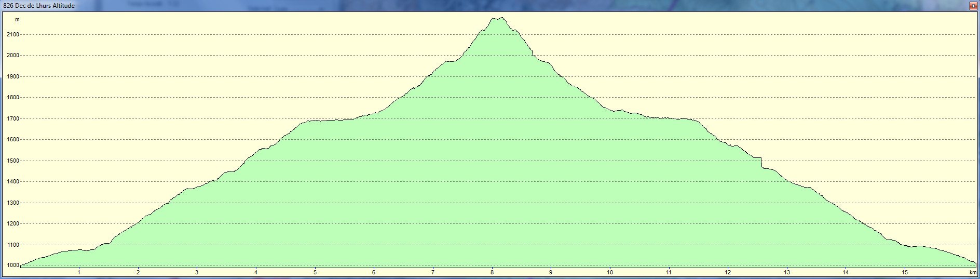
Task: Close the altitude profile window
Action: tap(973, 6)
